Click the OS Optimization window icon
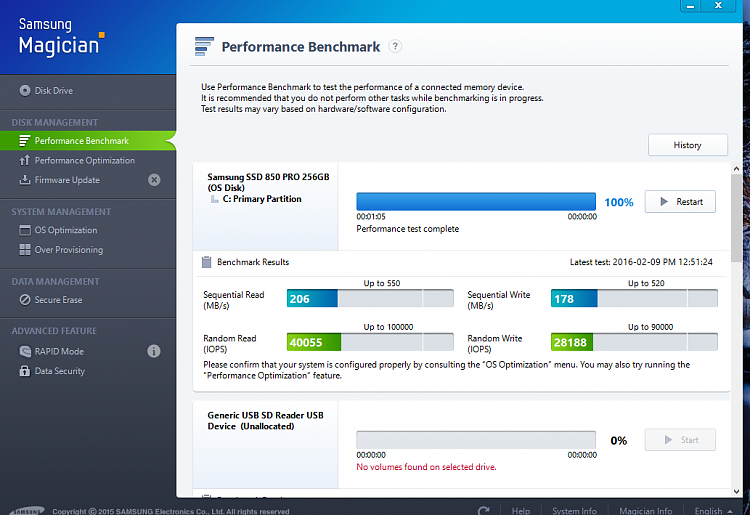Viewport: 750px width, 515px height. coord(25,230)
